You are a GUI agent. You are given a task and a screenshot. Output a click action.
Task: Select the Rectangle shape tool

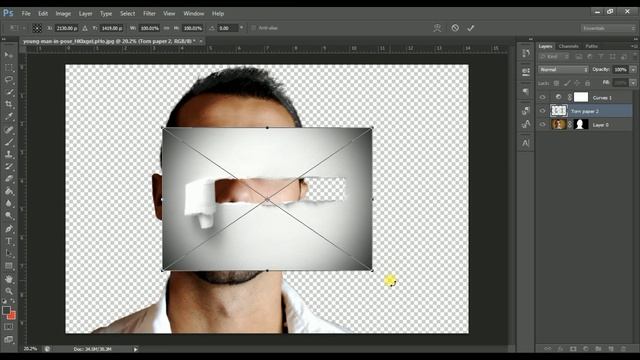(x=9, y=266)
